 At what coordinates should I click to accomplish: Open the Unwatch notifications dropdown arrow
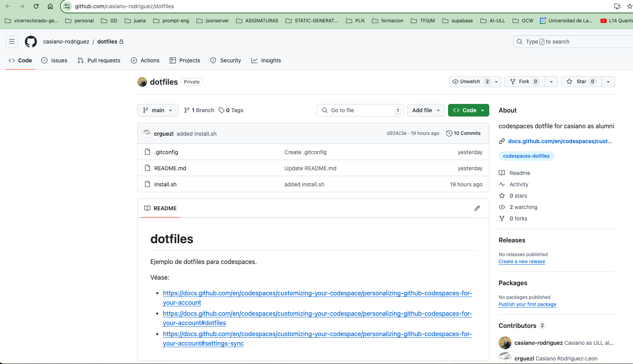click(x=496, y=82)
